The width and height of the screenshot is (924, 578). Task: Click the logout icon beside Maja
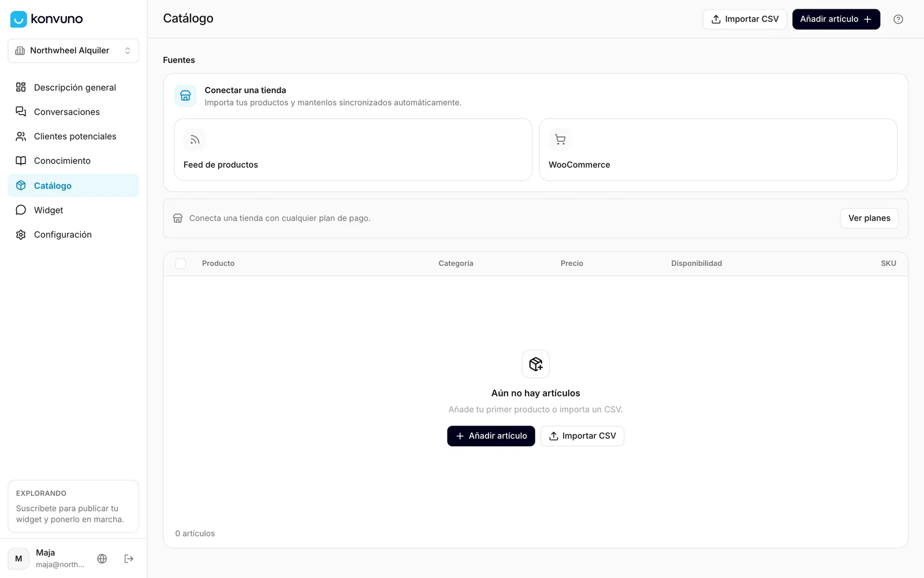(x=129, y=558)
